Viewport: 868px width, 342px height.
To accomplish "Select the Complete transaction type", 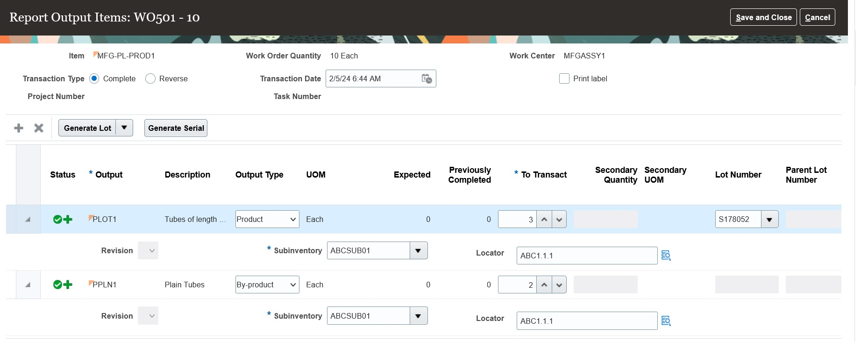I will coord(94,78).
